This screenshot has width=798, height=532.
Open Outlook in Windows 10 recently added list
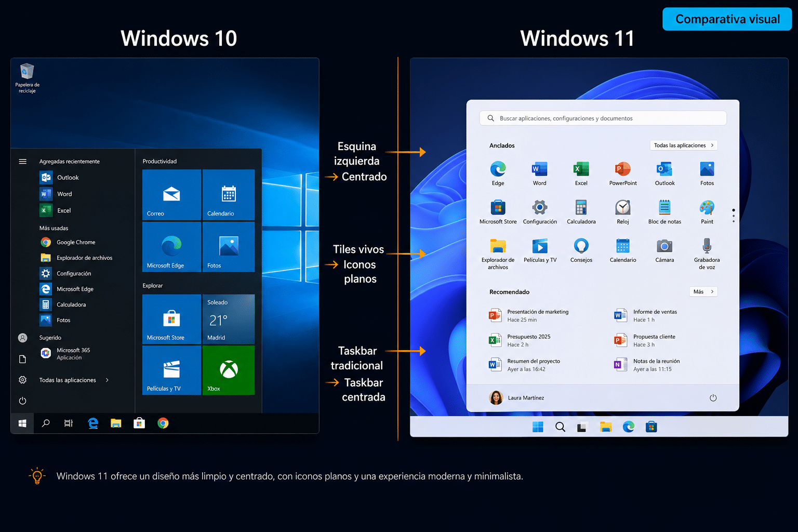click(x=59, y=178)
